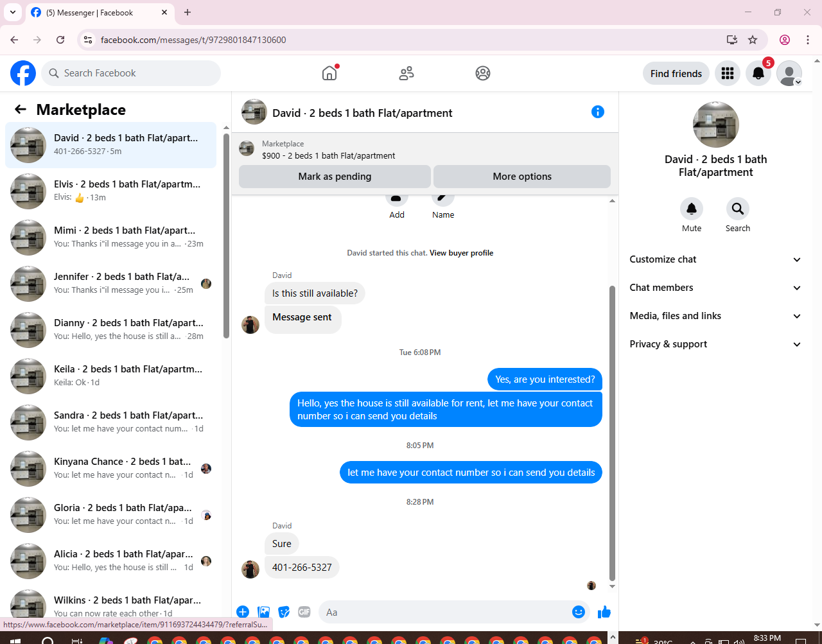Click the install app icon in address bar
Image resolution: width=822 pixels, height=644 pixels.
click(x=731, y=40)
